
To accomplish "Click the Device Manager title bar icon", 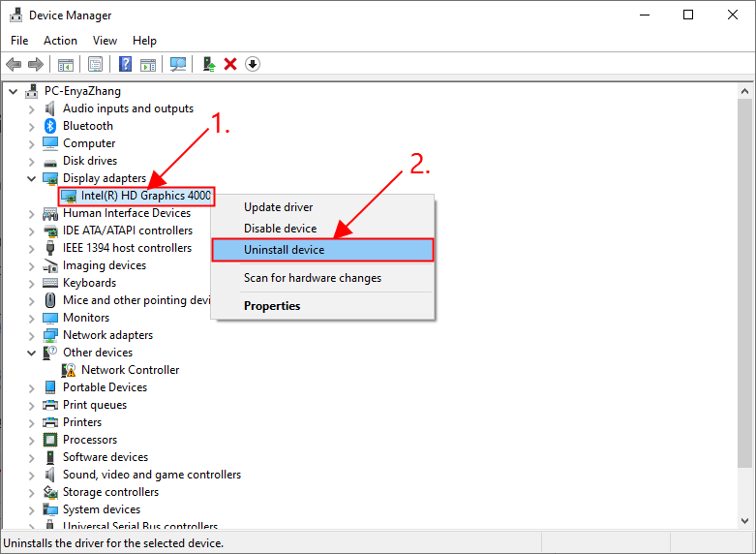I will pyautogui.click(x=15, y=15).
